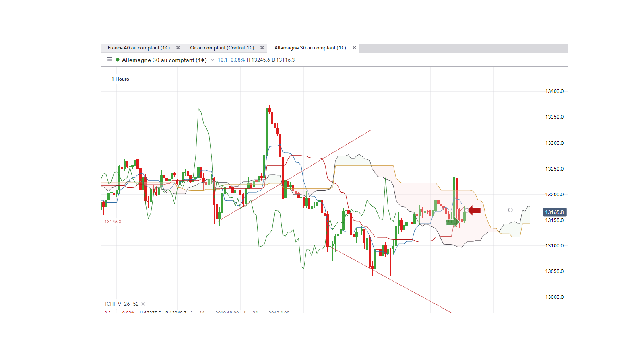The image size is (644, 362).
Task: Click the 13100.0 price axis label
Action: 554,246
